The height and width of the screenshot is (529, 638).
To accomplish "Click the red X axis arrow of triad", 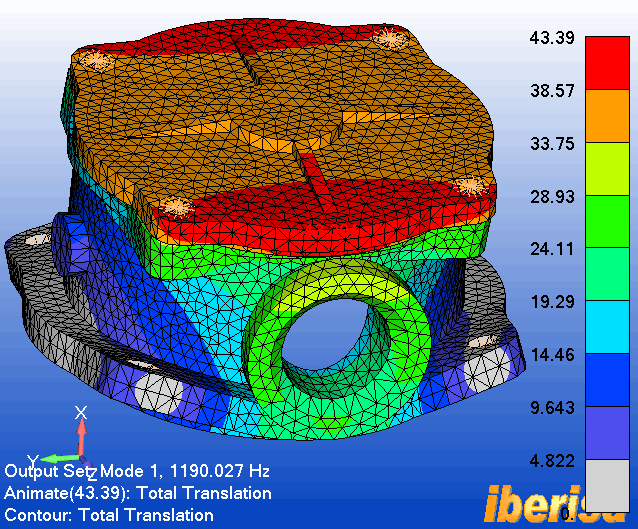I will click(82, 435).
